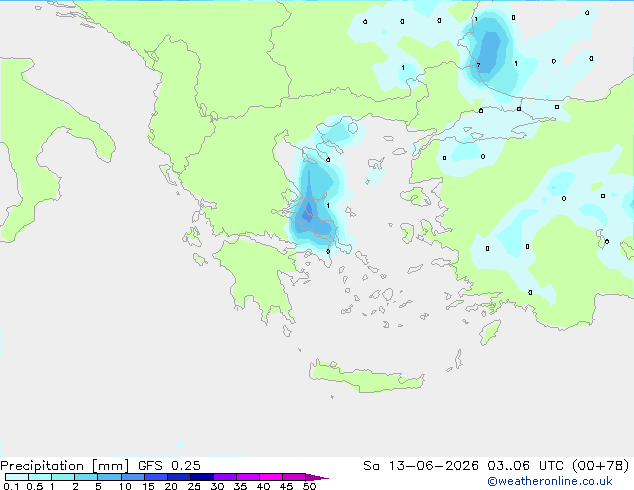This screenshot has height=490, width=634.
Task: Pick the 40–45 mm legend swatch
Action: click(x=271, y=477)
